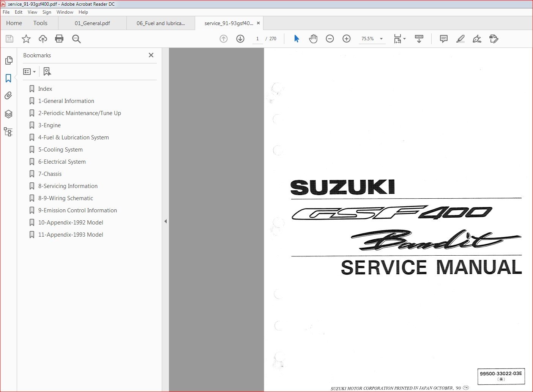Open the attachments paperclip panel

click(8, 96)
